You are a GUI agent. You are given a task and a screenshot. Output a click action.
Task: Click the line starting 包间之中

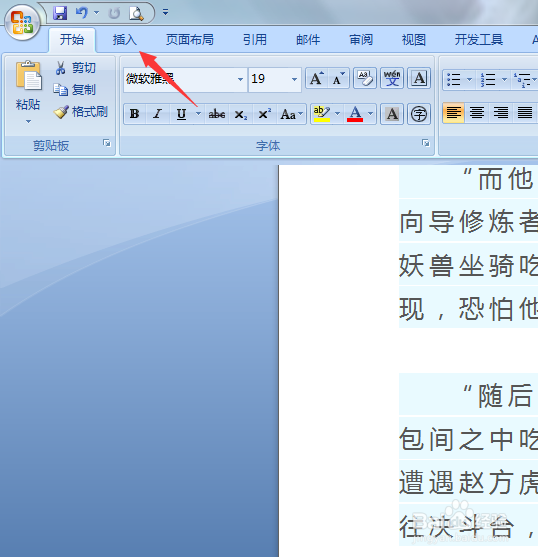pos(468,439)
